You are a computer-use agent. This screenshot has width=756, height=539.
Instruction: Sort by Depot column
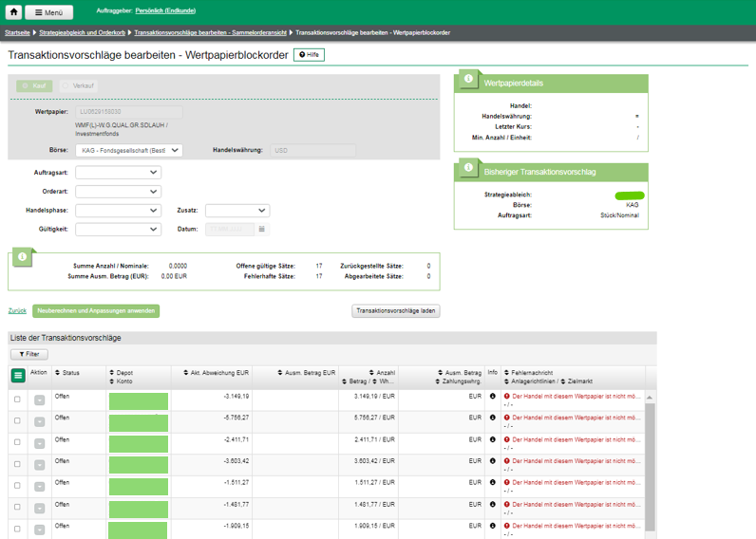[121, 373]
